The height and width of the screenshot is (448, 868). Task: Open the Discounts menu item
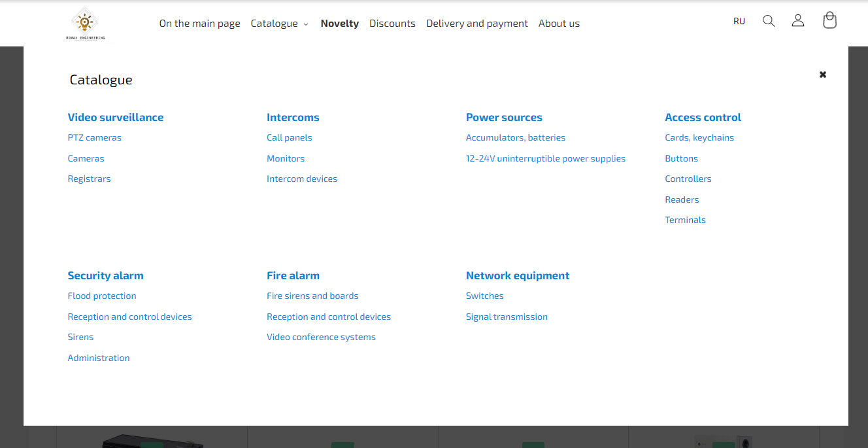coord(392,24)
